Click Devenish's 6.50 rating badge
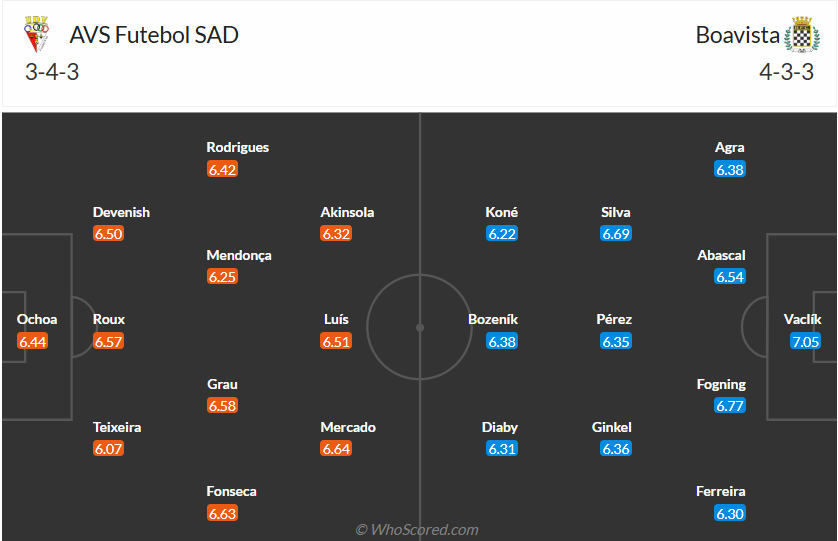Image resolution: width=838 pixels, height=541 pixels. coord(108,234)
